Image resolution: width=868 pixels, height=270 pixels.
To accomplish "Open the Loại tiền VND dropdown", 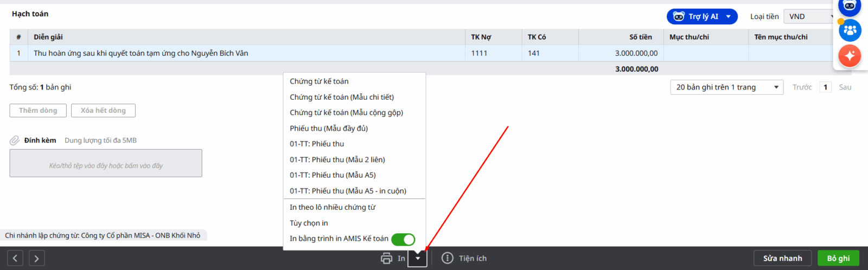I will (x=810, y=17).
